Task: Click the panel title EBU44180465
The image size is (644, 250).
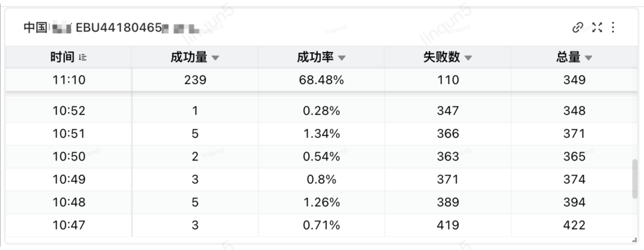Action: click(116, 27)
